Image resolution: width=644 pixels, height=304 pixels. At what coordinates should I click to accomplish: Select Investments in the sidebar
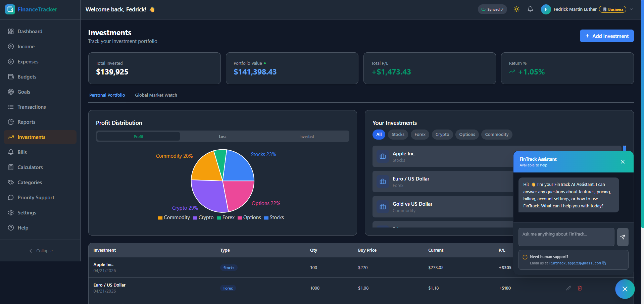coord(40,137)
